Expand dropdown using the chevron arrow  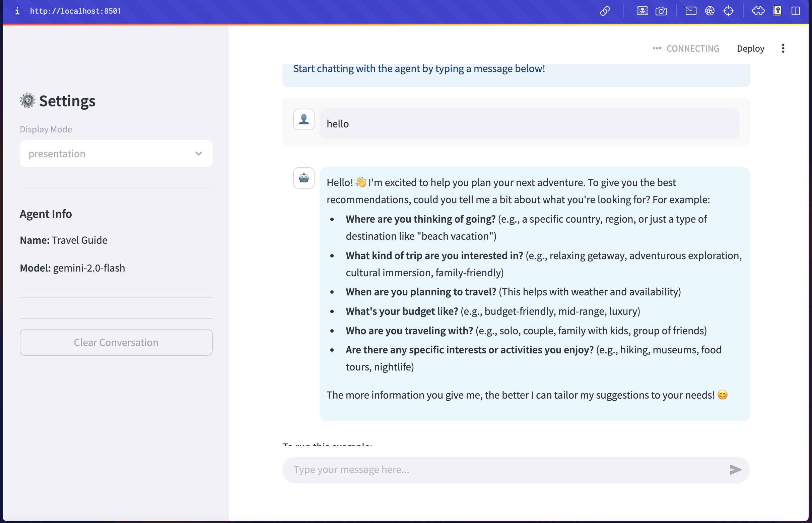click(x=199, y=154)
